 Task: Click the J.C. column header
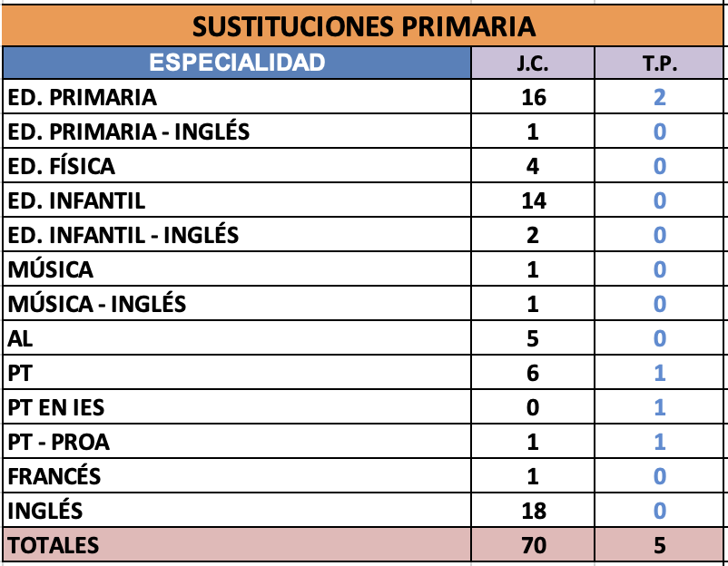(533, 63)
